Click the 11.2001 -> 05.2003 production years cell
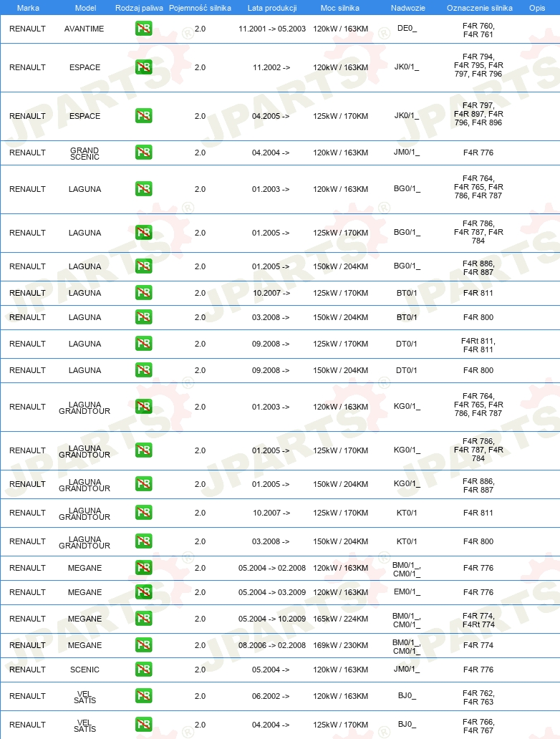560x739 pixels. (x=272, y=29)
